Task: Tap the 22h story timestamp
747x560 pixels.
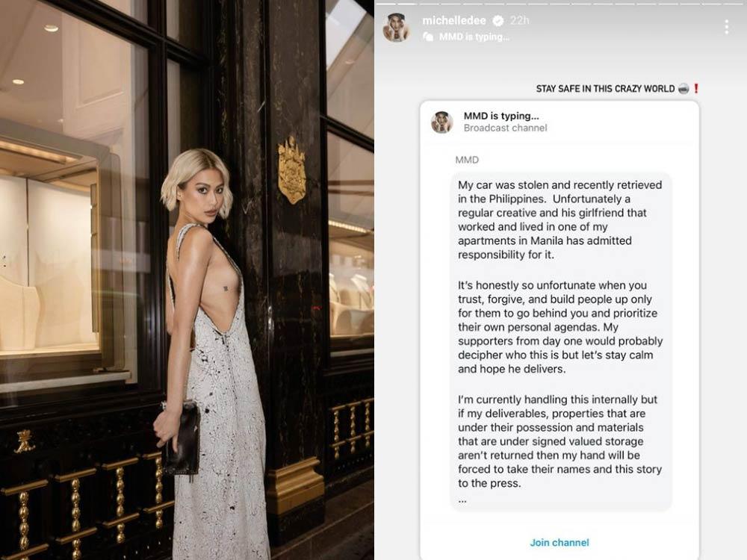Action: [519, 20]
